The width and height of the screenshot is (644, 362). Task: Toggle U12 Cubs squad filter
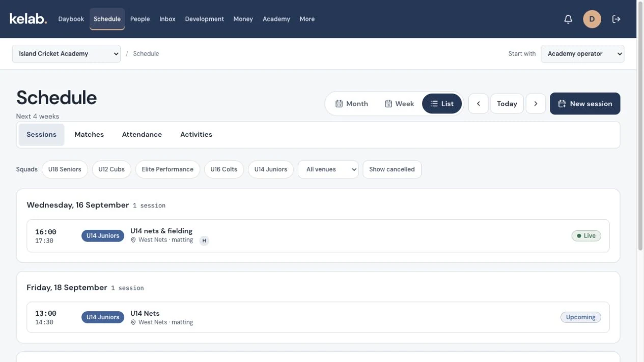click(111, 169)
